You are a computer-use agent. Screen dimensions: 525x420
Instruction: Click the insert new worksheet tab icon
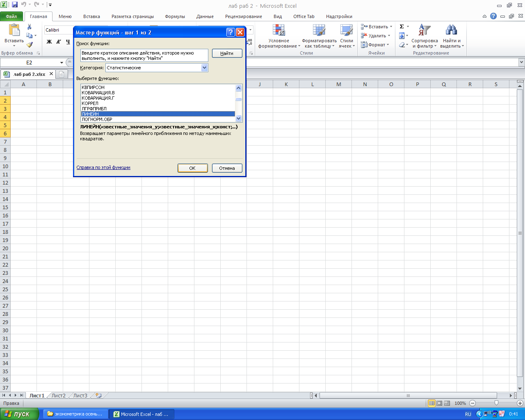coord(98,396)
